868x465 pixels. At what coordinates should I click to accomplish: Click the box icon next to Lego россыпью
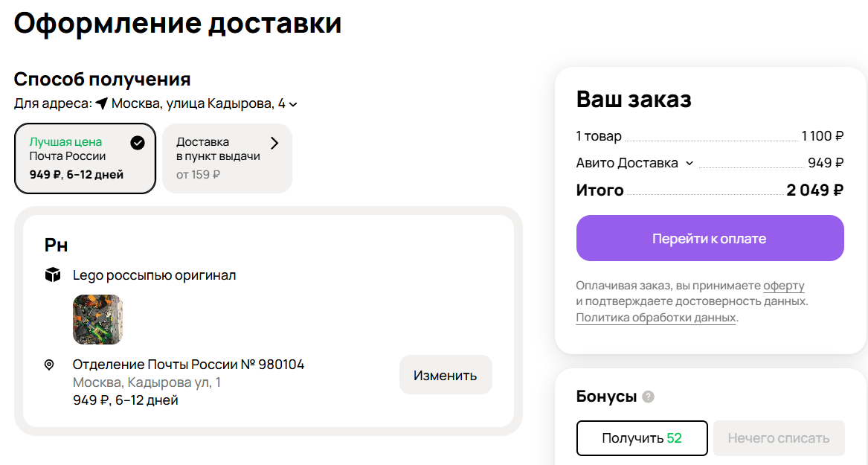click(x=52, y=275)
